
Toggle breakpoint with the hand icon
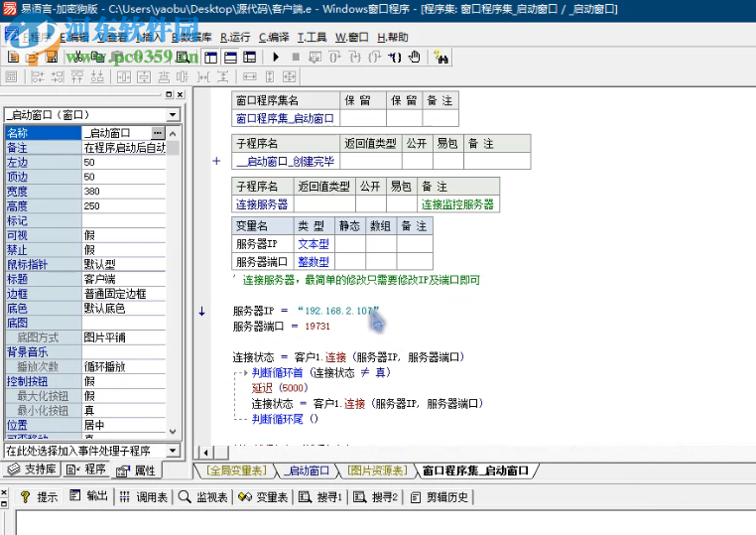pos(414,58)
